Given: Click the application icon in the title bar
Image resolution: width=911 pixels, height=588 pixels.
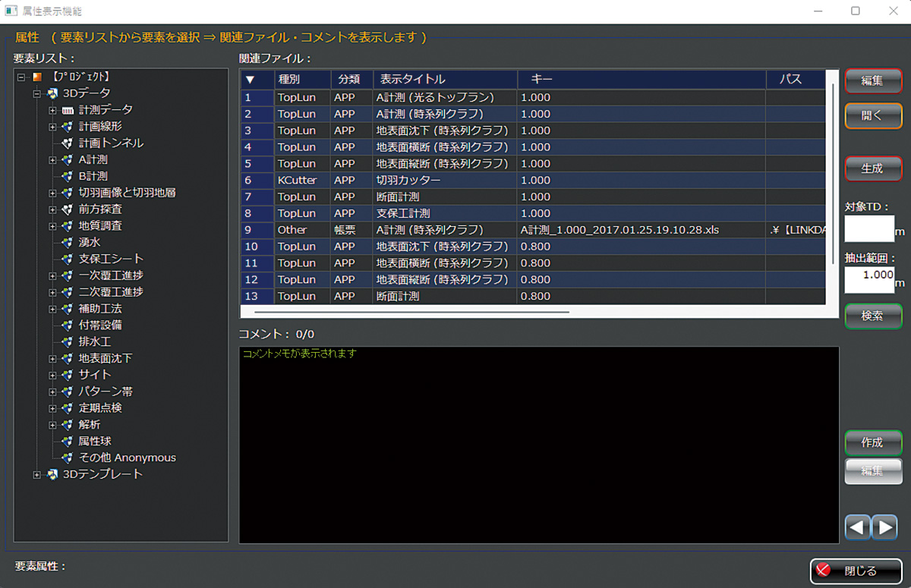Looking at the screenshot, I should 11,11.
